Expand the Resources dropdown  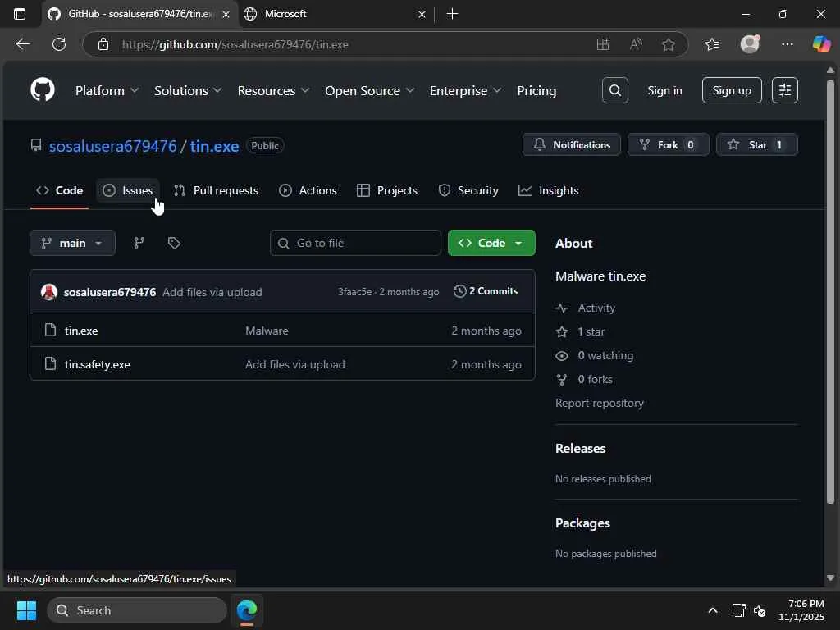(273, 90)
